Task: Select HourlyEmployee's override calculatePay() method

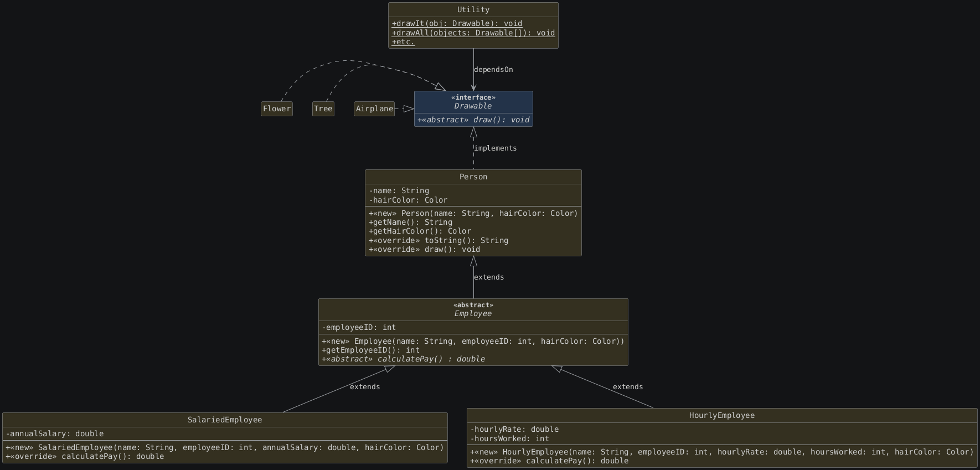Action: 549,461
